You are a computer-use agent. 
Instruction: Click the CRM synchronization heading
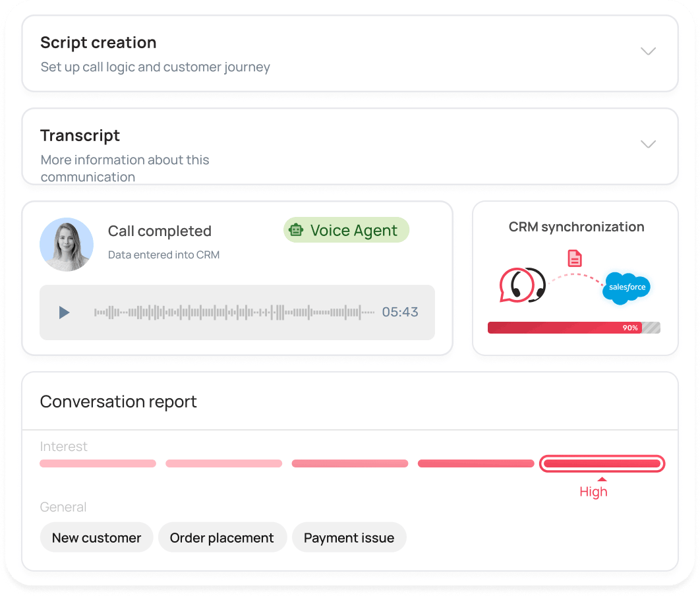(x=576, y=227)
